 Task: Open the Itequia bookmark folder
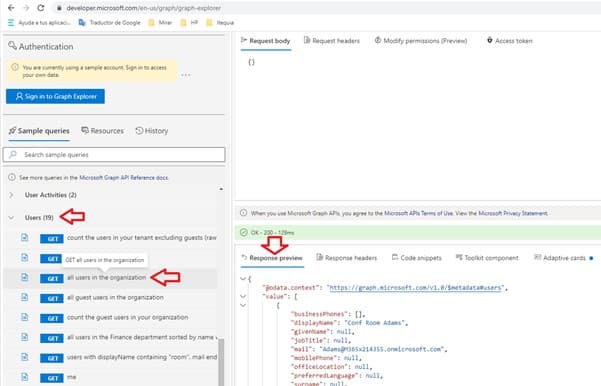click(220, 23)
